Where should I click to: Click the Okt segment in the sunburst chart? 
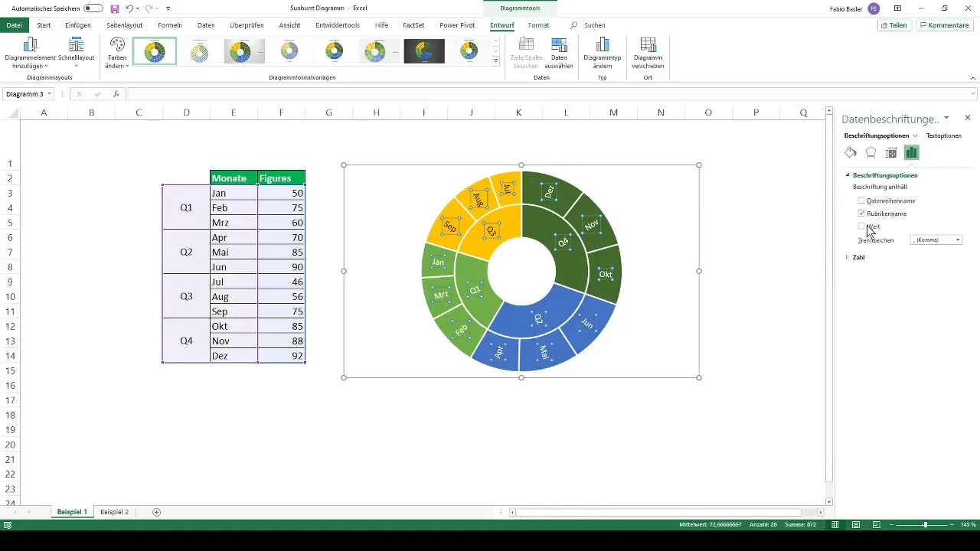pos(606,274)
